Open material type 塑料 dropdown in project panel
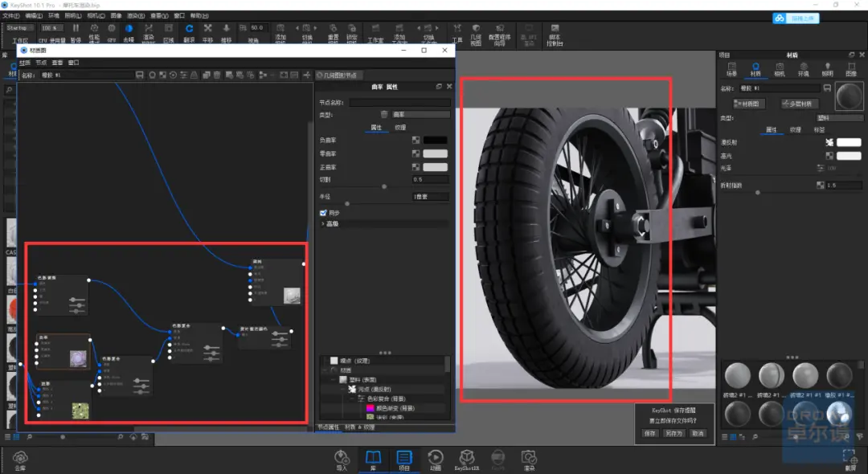Screen dimensions: 868x474 [x=840, y=118]
